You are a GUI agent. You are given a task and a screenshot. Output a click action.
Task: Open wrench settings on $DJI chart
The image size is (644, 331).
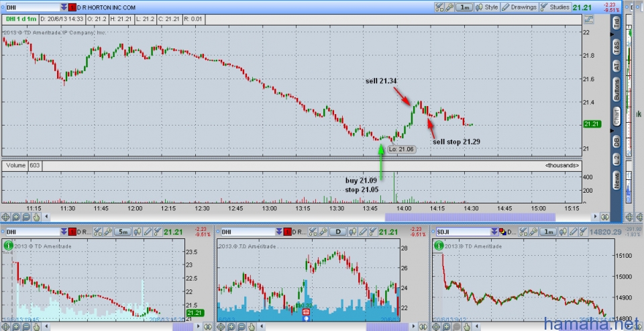(533, 232)
